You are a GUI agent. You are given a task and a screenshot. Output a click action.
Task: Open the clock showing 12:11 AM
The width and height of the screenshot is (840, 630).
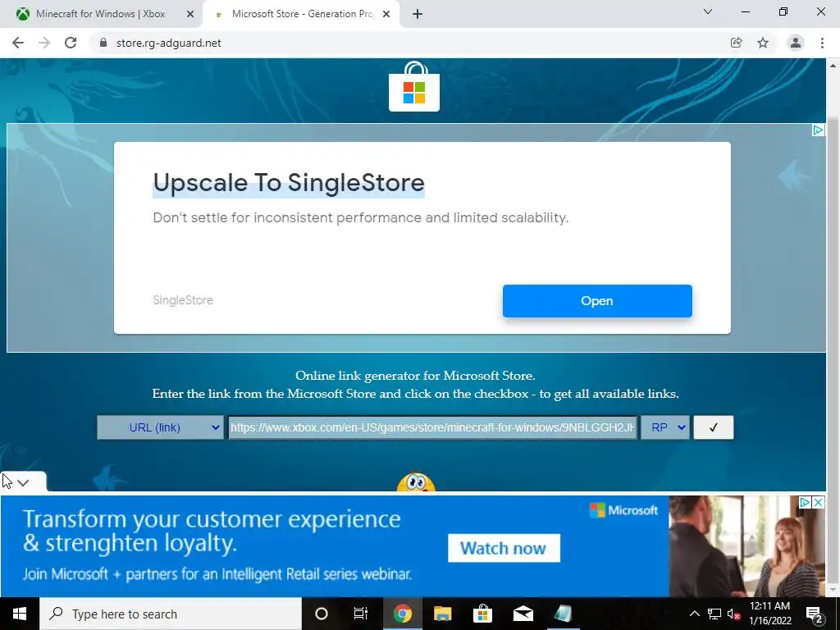[x=769, y=614]
